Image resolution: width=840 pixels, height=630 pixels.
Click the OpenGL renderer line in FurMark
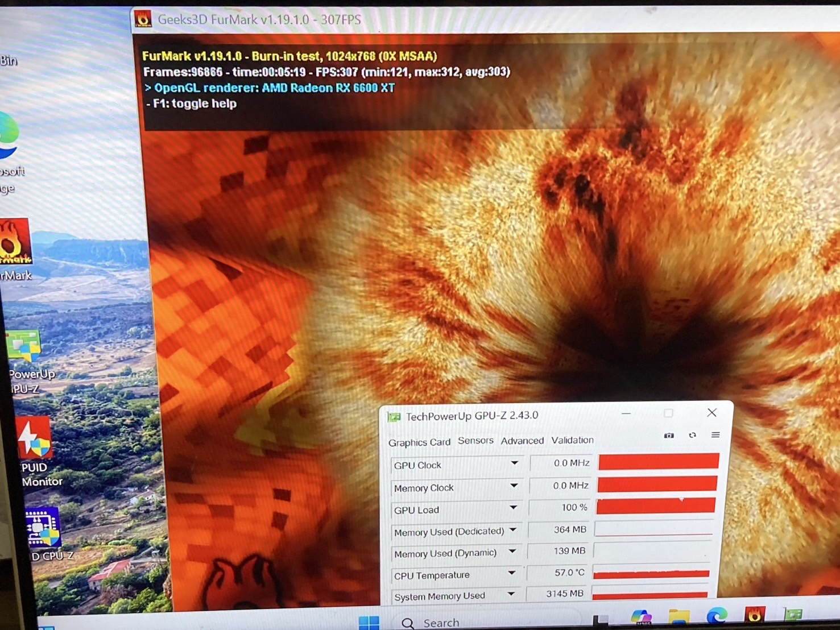[x=270, y=88]
